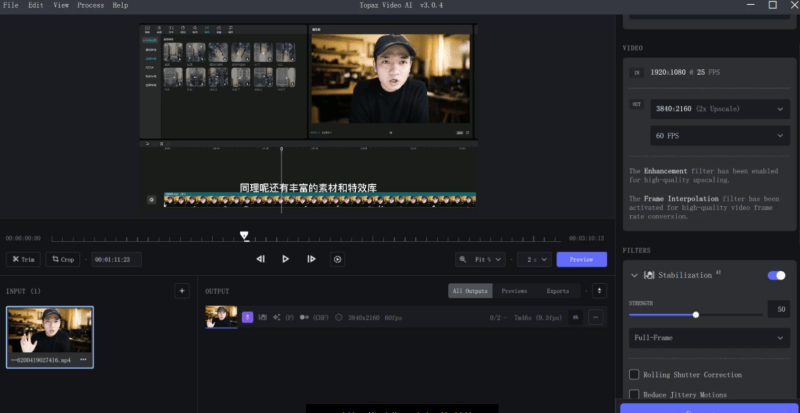The height and width of the screenshot is (413, 800).
Task: Enable Rolling Shutter Correction checkbox
Action: tap(634, 374)
